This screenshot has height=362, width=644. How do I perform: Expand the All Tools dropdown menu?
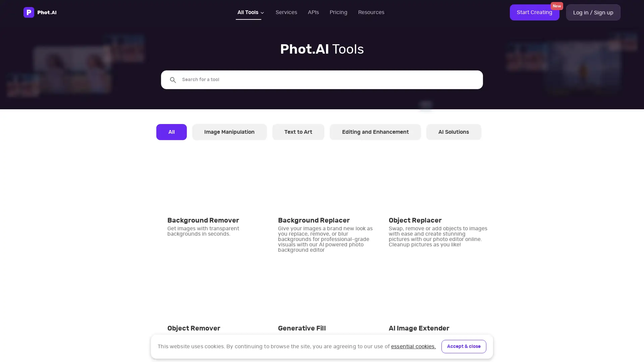(250, 12)
